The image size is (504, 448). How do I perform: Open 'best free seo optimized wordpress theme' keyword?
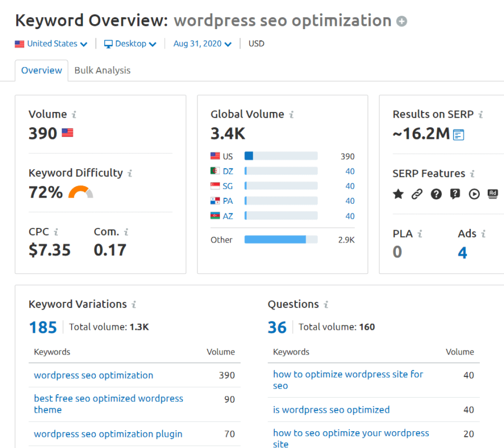click(108, 404)
